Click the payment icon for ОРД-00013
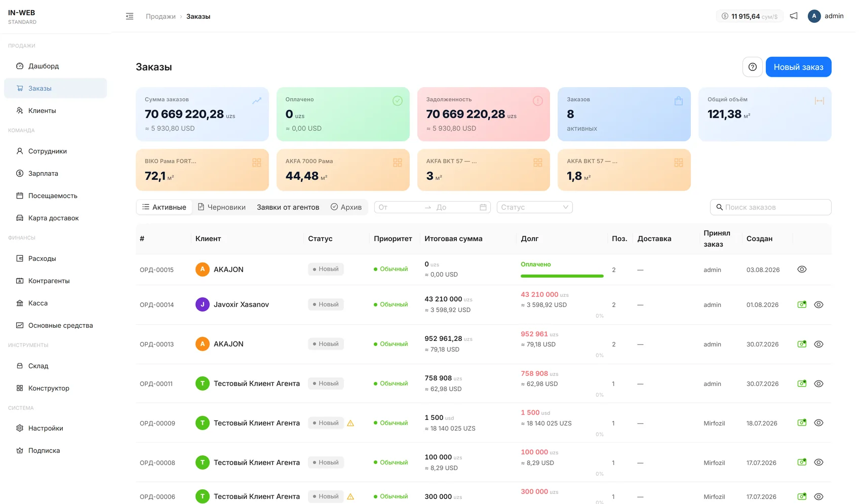The height and width of the screenshot is (504, 861). pyautogui.click(x=802, y=344)
